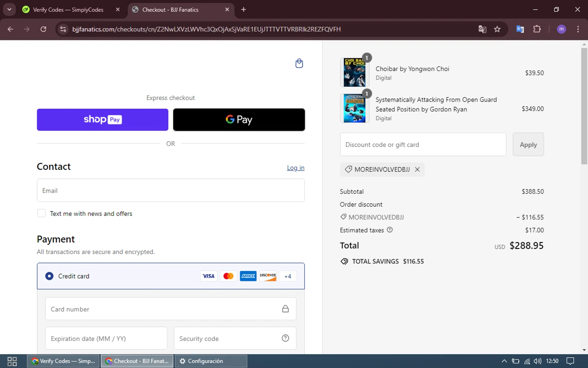Click the site information icon in address bar
Image resolution: width=588 pixels, height=368 pixels.
tap(63, 29)
